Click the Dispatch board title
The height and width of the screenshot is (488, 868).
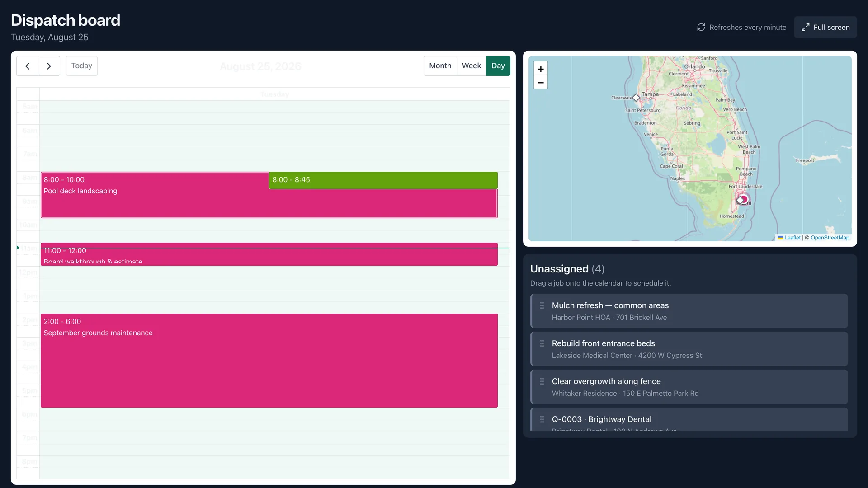point(66,20)
